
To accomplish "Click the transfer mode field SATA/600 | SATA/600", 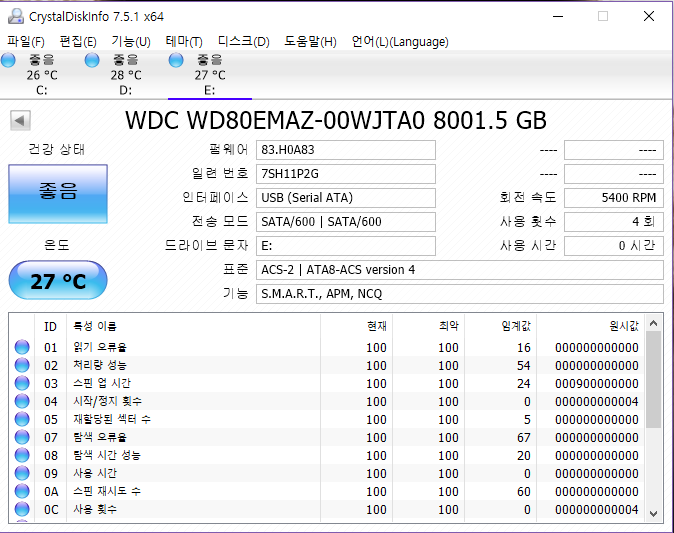I will click(x=346, y=222).
